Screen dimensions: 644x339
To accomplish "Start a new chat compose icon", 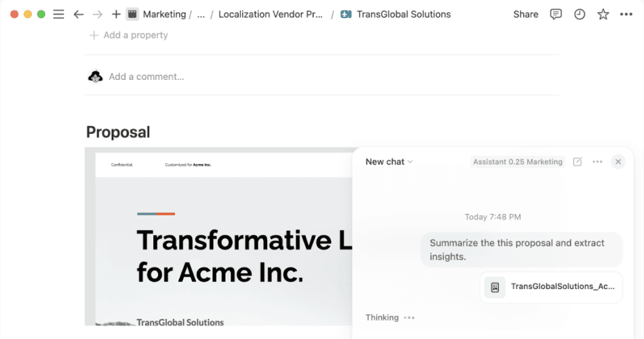I will pyautogui.click(x=577, y=162).
